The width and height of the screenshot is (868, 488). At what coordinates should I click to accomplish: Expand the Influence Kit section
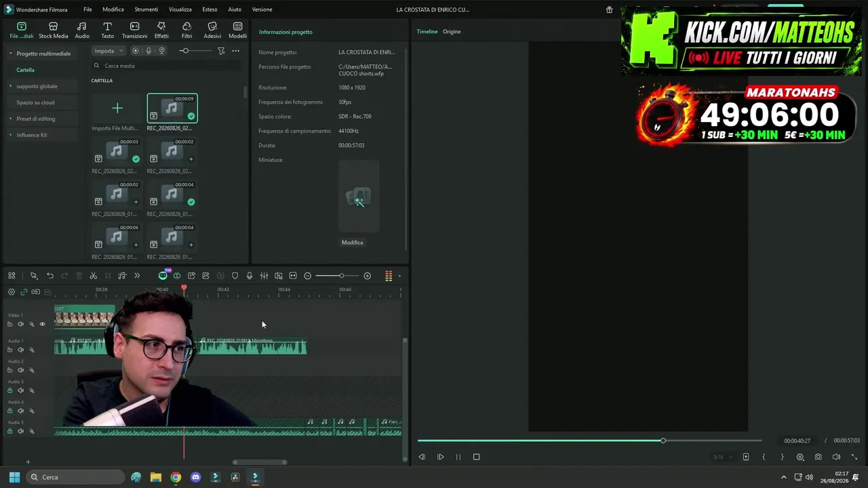tap(10, 135)
